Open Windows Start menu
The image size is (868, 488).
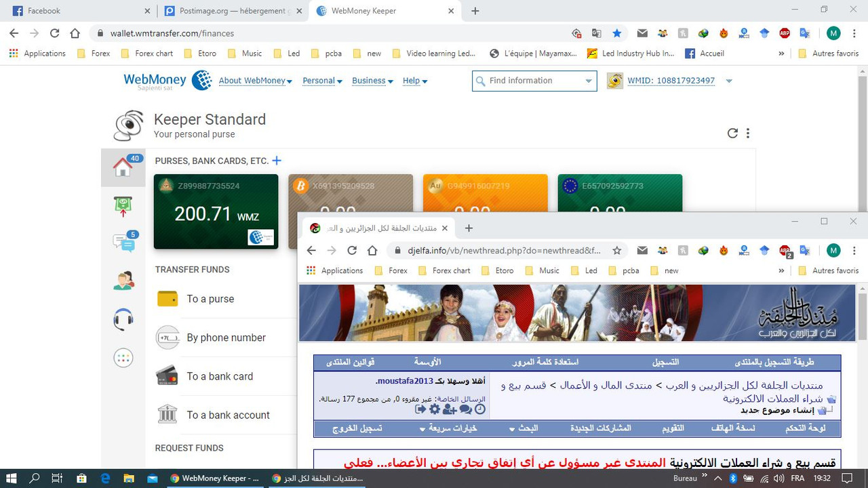pos(12,478)
